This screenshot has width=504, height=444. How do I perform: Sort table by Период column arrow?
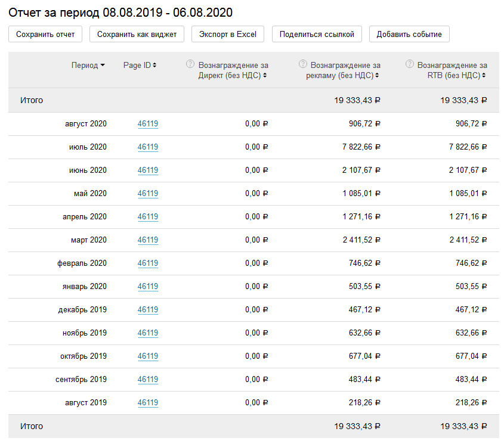tap(103, 66)
